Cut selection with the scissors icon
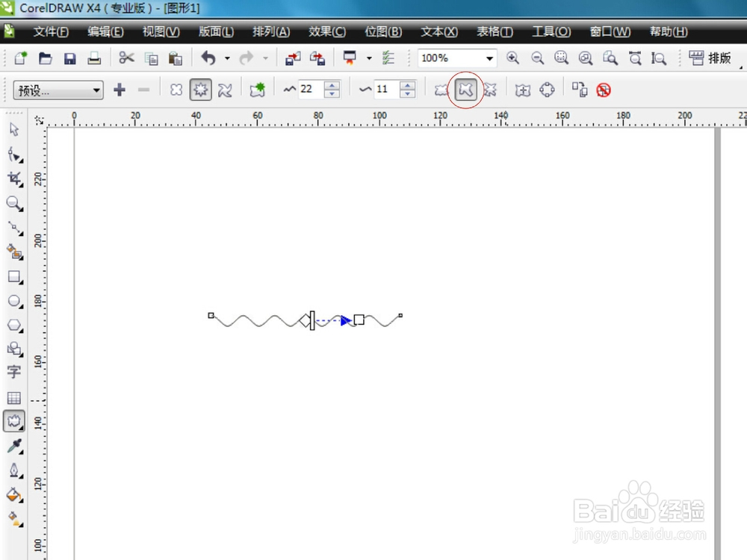The image size is (747, 560). coord(127,58)
